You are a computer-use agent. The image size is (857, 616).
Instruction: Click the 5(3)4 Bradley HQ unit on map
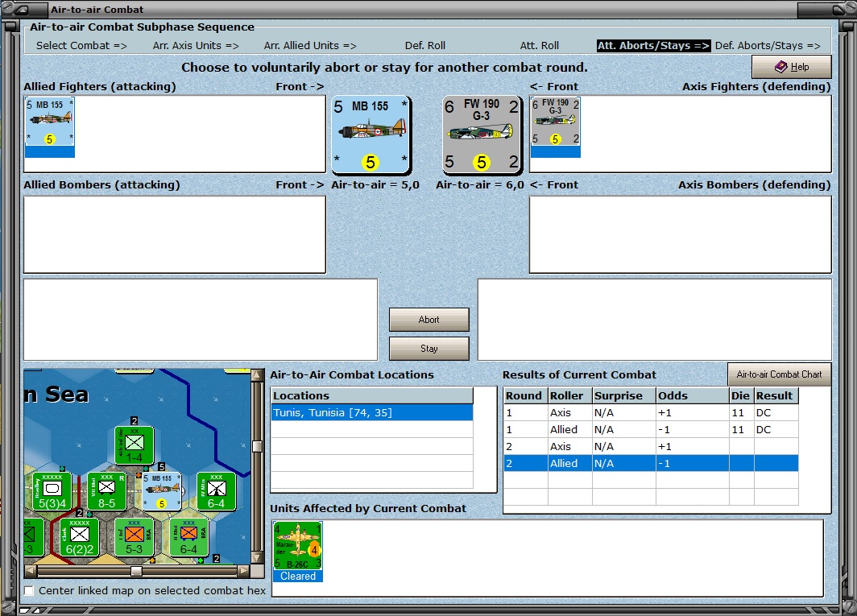52,491
